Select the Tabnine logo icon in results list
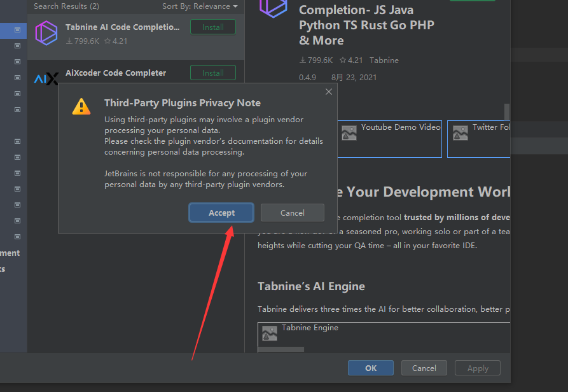The image size is (568, 392). click(46, 33)
